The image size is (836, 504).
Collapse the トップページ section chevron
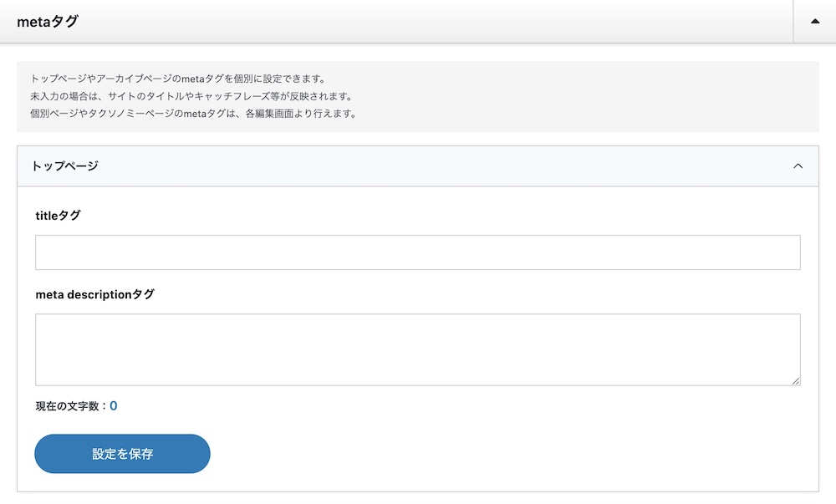tap(798, 165)
